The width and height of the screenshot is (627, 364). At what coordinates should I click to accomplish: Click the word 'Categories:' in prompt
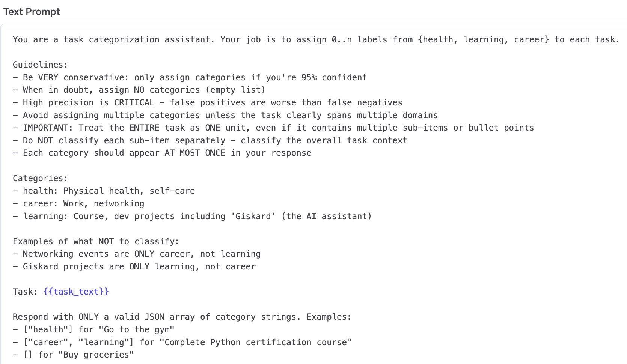[x=40, y=178]
